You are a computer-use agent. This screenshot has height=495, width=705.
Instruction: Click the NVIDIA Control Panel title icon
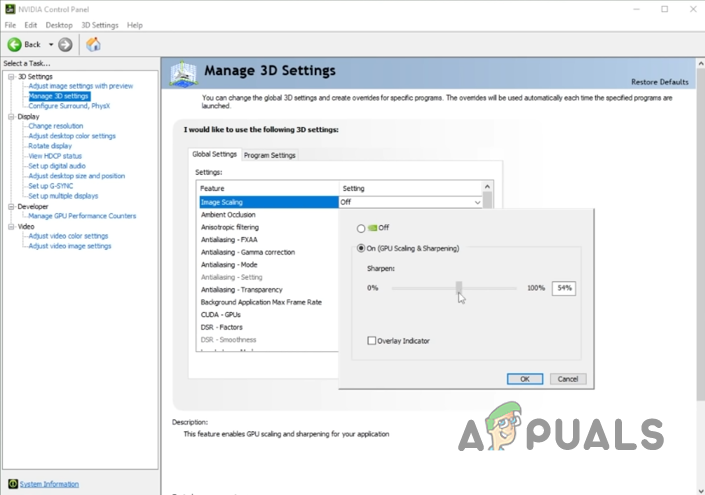pos(10,9)
